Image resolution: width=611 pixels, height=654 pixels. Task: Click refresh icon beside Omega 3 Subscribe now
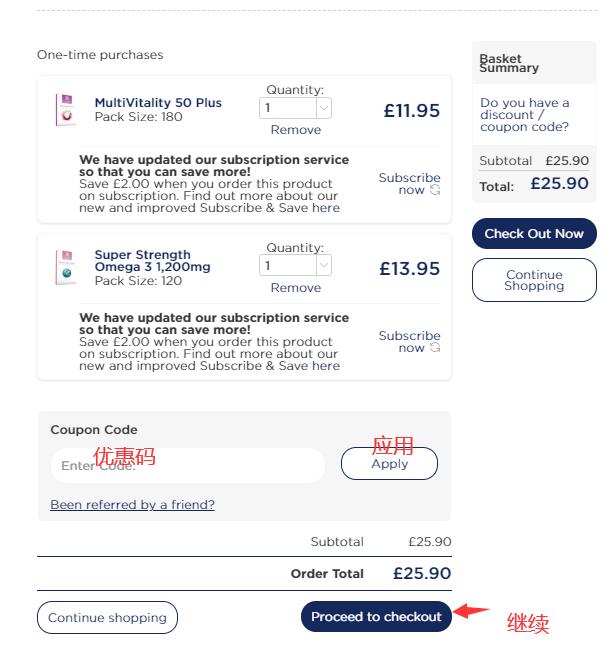[435, 348]
